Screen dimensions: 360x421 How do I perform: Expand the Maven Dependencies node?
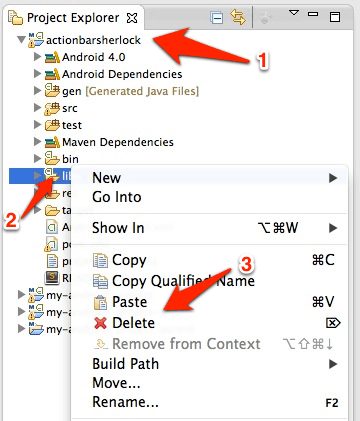point(38,142)
